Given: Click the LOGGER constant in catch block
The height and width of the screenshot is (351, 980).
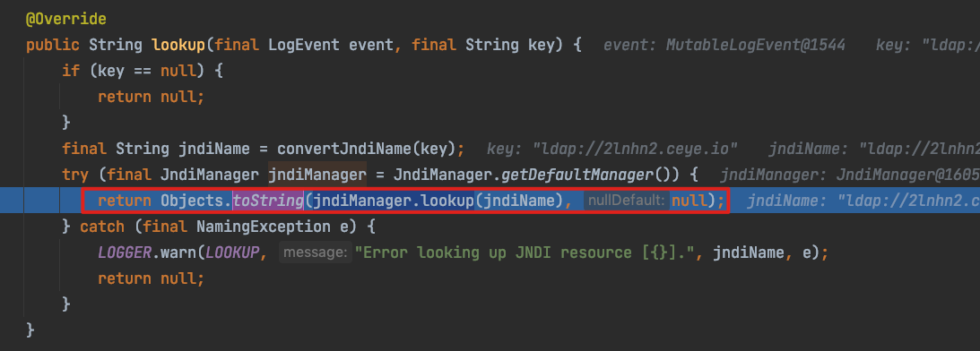Looking at the screenshot, I should [125, 253].
